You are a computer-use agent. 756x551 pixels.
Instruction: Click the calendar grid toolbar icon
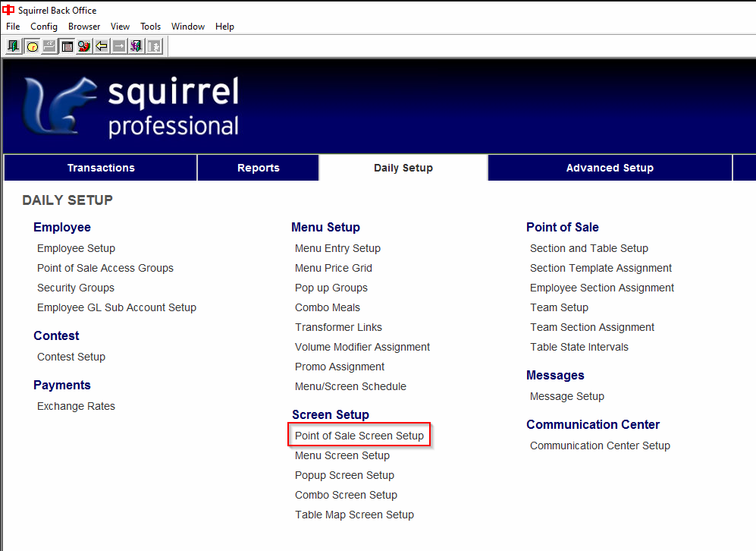[x=67, y=46]
